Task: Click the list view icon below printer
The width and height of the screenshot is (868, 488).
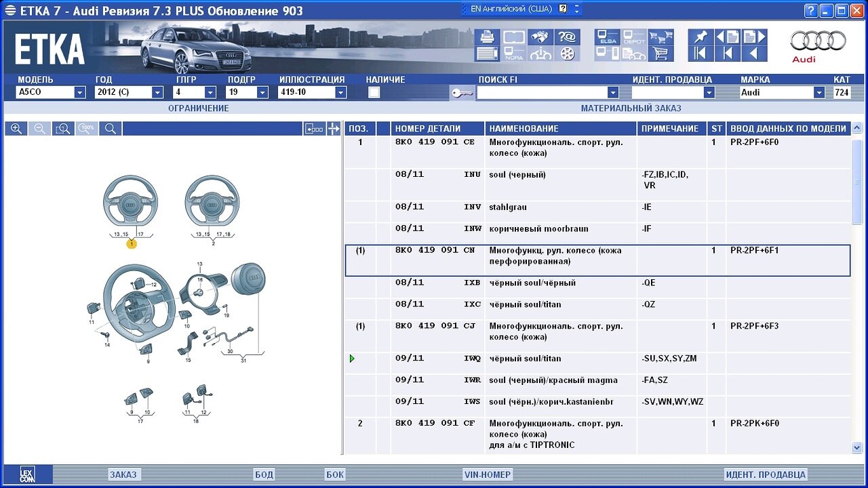Action: pyautogui.click(x=488, y=54)
